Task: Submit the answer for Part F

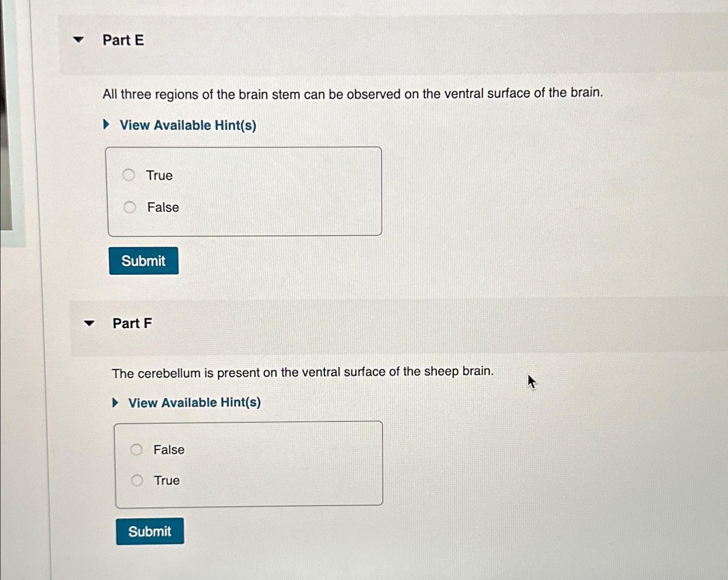Action: point(150,531)
